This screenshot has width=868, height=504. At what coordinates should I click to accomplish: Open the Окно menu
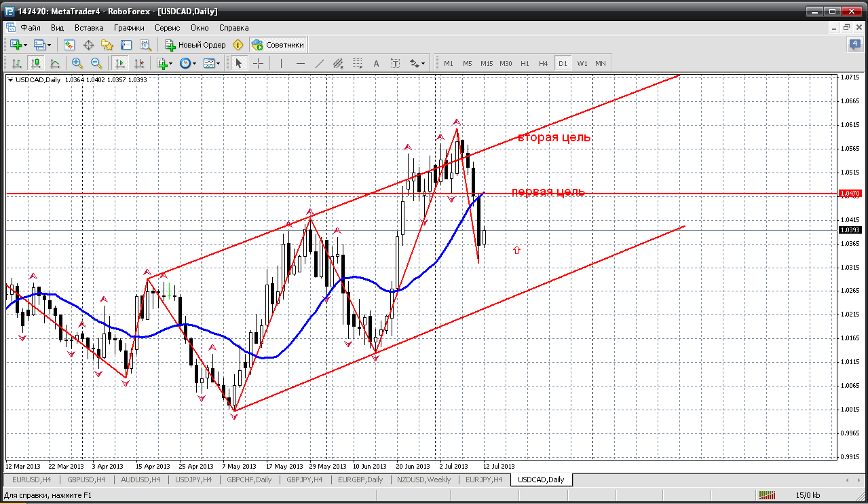pyautogui.click(x=200, y=28)
